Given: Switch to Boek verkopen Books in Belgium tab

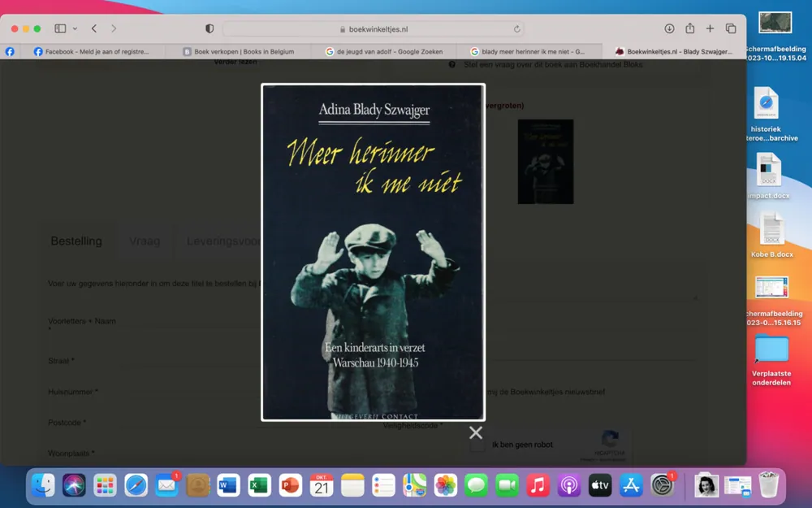Looking at the screenshot, I should click(x=238, y=51).
